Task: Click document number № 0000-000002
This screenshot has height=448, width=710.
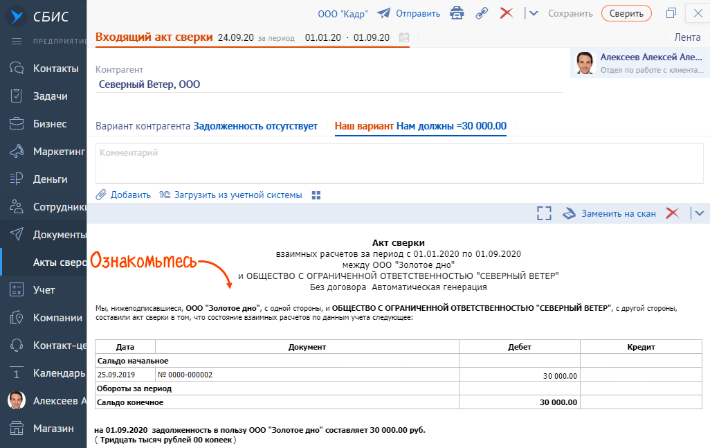Action: point(185,375)
